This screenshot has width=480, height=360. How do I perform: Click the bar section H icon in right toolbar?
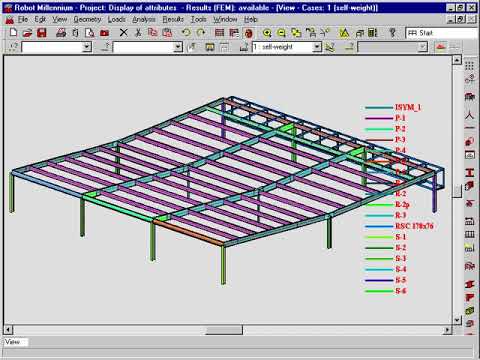(x=470, y=172)
